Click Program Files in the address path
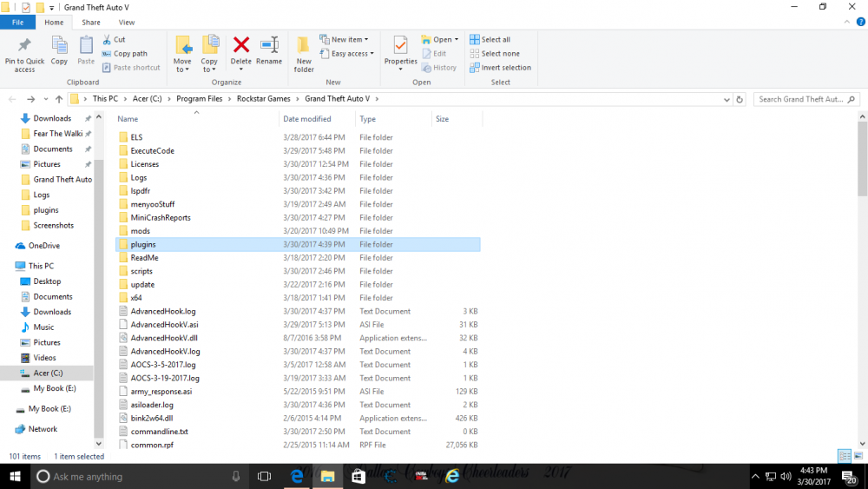The width and height of the screenshot is (868, 489). tap(200, 98)
